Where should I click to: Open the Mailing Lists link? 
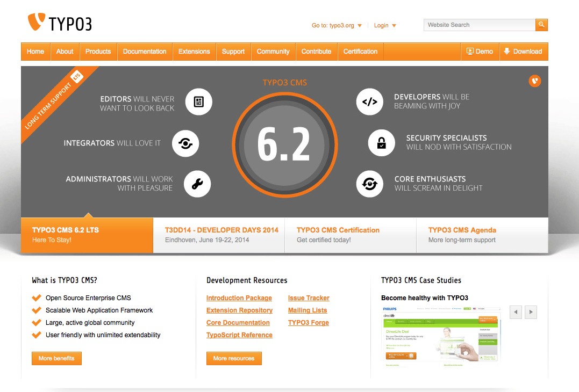308,310
